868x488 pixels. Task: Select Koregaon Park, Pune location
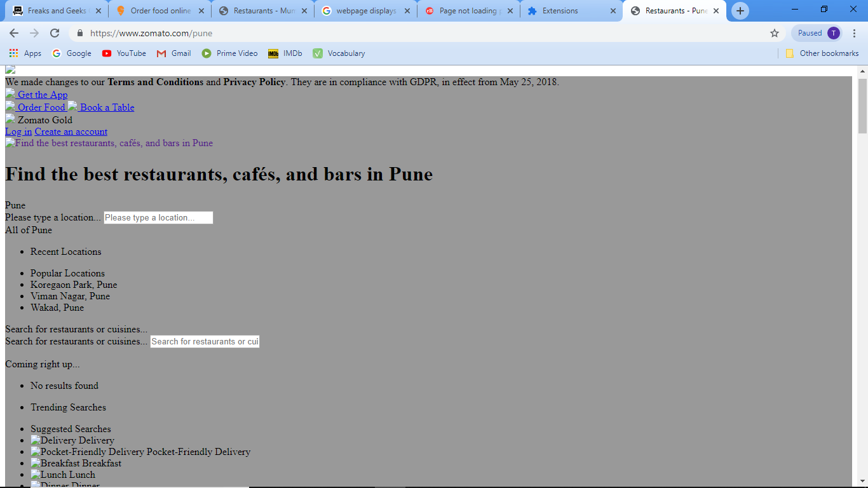click(74, 285)
